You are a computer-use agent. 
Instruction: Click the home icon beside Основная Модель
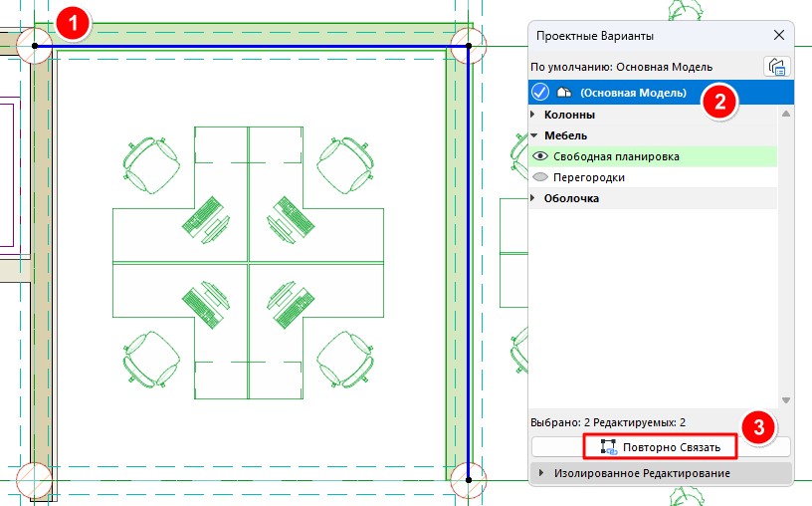point(564,93)
